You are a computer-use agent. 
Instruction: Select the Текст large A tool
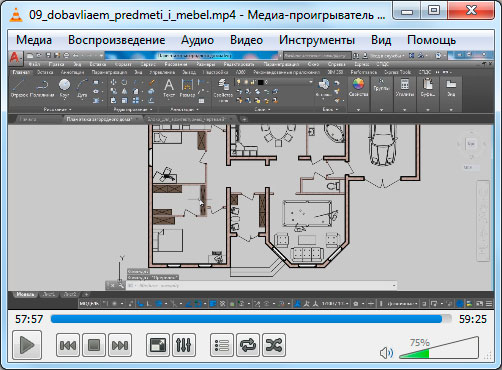tap(169, 88)
